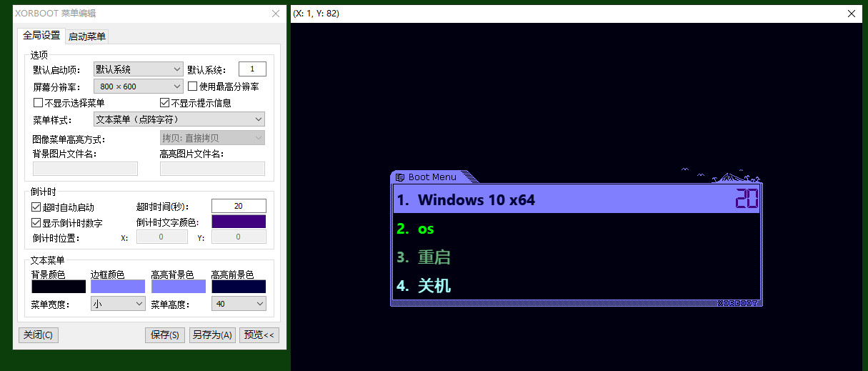Click the 默认系统 number input field
The height and width of the screenshot is (371, 868).
(x=252, y=69)
